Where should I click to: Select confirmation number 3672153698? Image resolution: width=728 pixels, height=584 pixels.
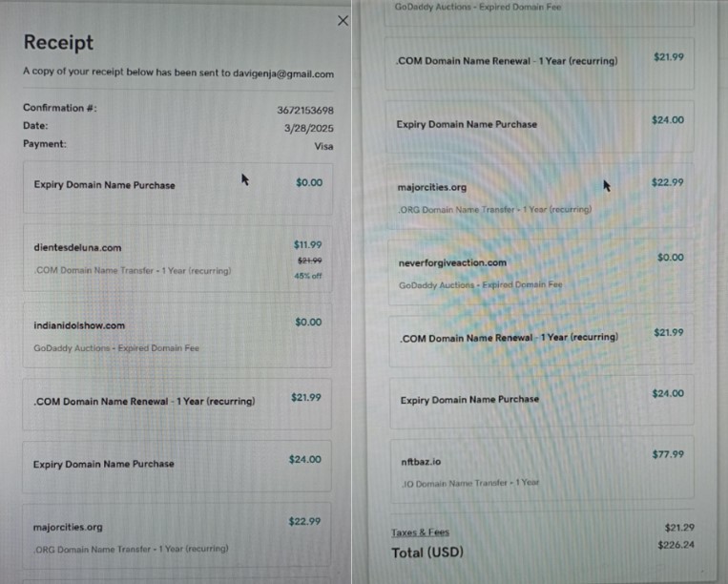tap(305, 110)
